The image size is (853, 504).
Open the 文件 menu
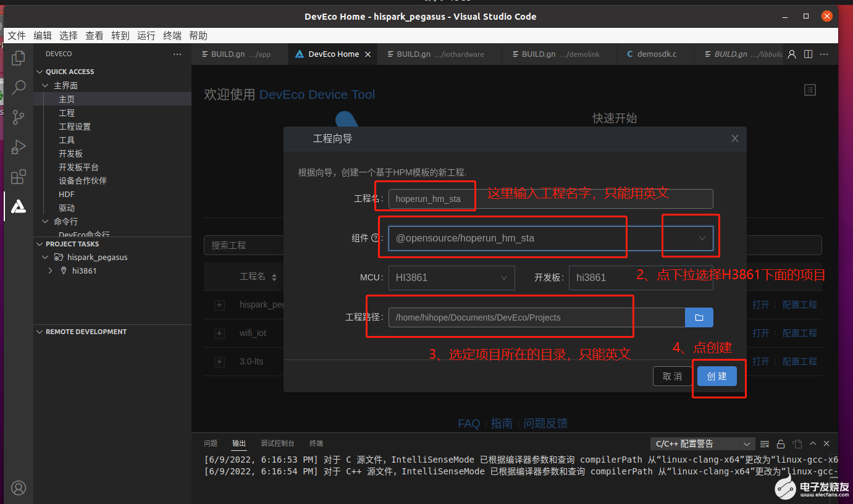(x=17, y=36)
